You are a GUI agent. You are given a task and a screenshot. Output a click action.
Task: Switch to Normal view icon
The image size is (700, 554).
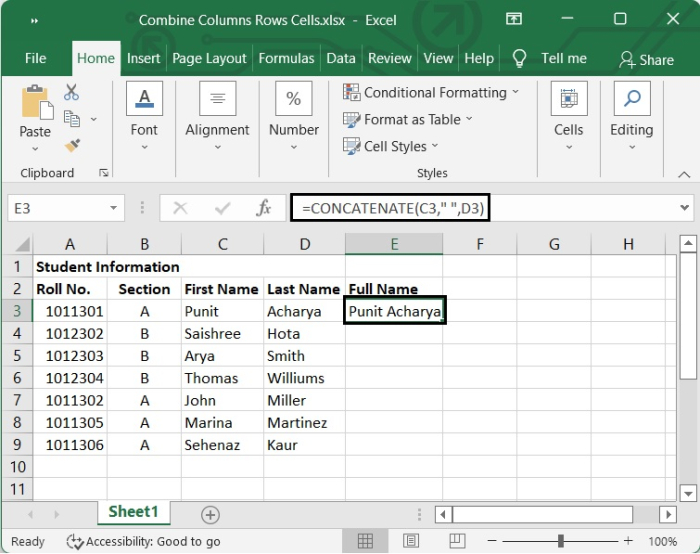[365, 541]
